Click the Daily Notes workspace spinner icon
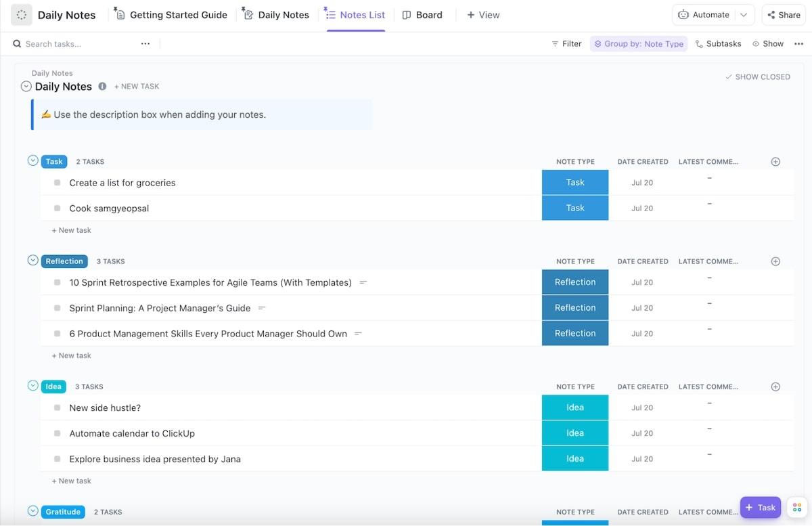812x526 pixels. pyautogui.click(x=22, y=15)
